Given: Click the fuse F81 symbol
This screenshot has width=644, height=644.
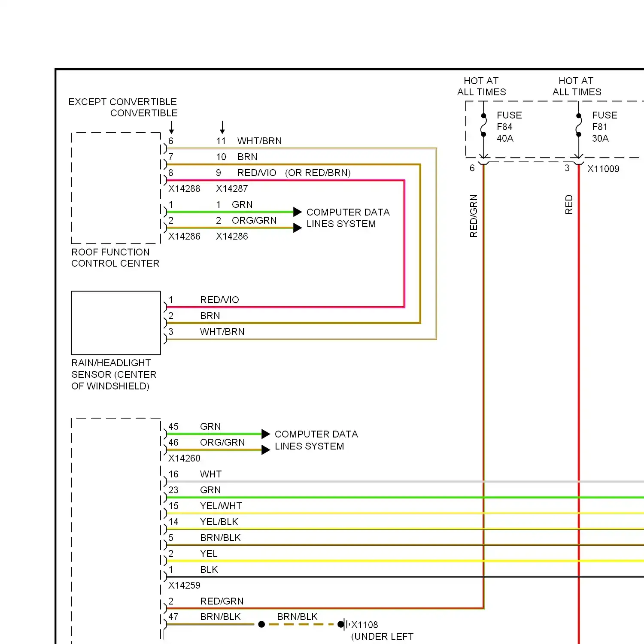Looking at the screenshot, I should coord(579,125).
